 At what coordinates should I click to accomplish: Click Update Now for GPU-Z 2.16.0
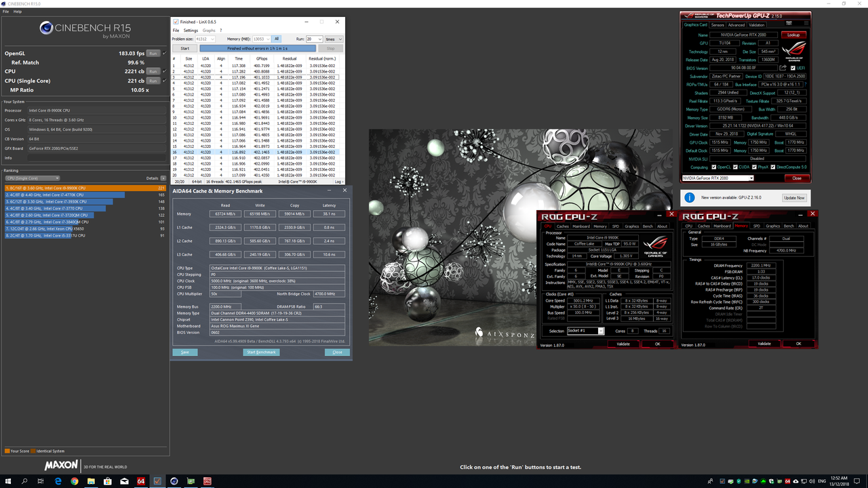pos(794,198)
